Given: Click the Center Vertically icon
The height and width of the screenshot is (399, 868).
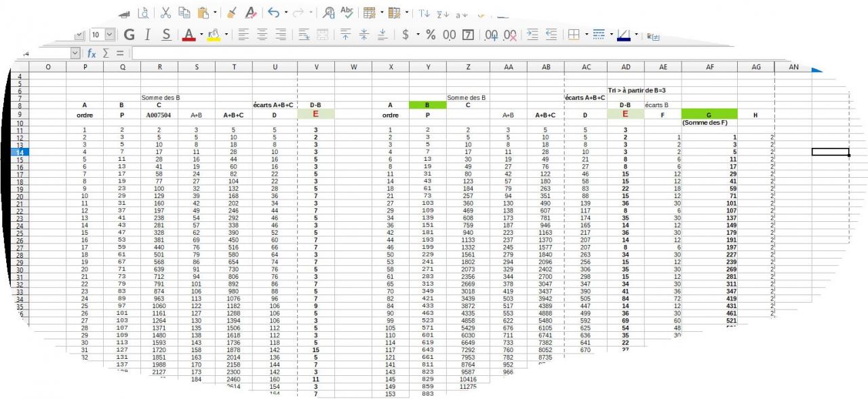Looking at the screenshot, I should 363,34.
